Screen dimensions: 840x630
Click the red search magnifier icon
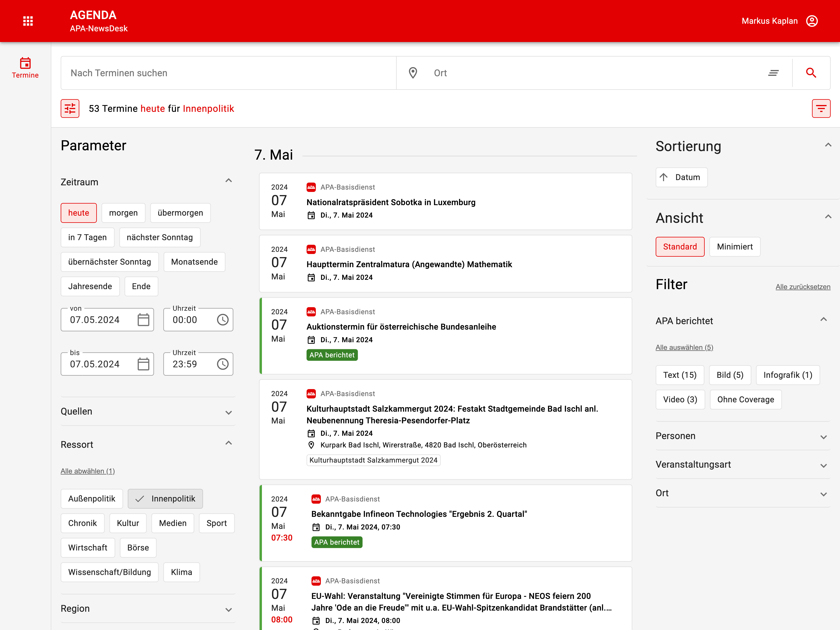(811, 73)
